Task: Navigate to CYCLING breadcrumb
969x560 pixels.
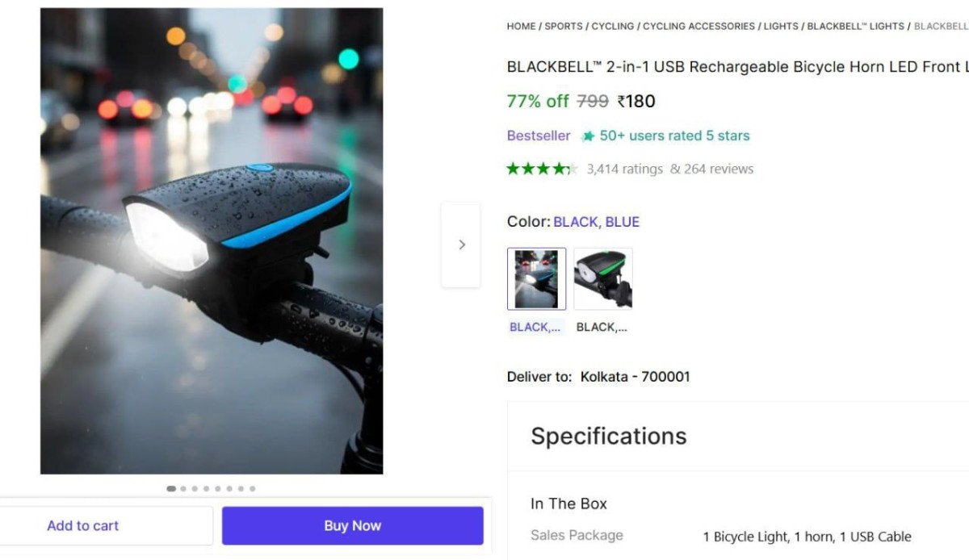Action: [x=612, y=27]
